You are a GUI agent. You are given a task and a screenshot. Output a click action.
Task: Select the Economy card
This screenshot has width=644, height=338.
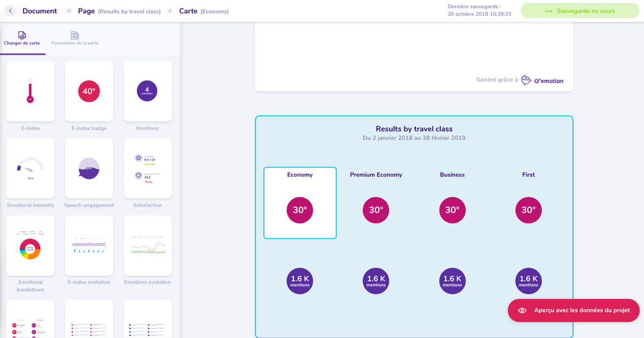(300, 202)
